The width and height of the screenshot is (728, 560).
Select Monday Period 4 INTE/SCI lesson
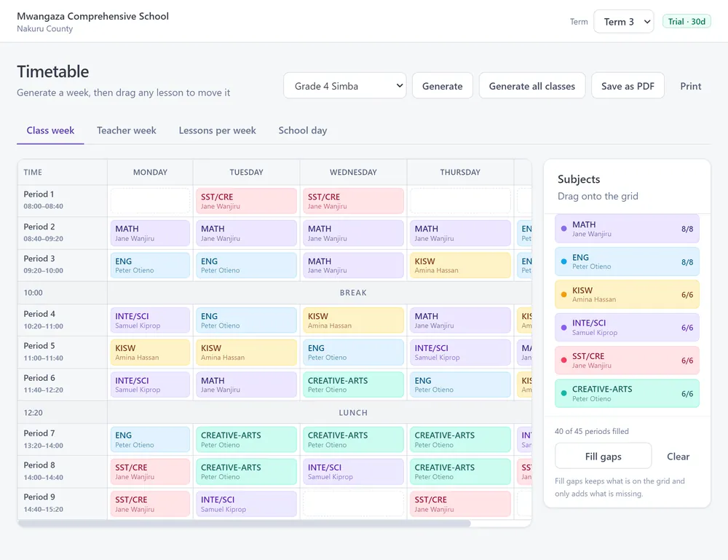tap(150, 320)
